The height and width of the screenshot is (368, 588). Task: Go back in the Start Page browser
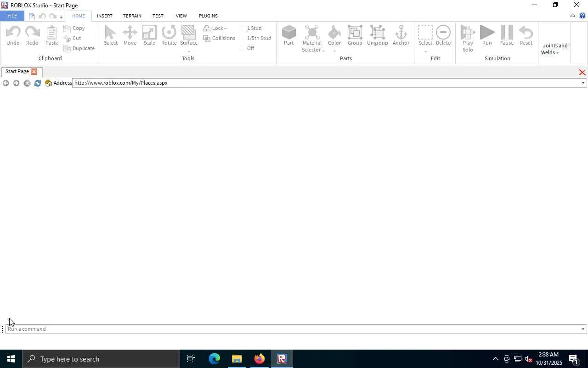coord(6,83)
